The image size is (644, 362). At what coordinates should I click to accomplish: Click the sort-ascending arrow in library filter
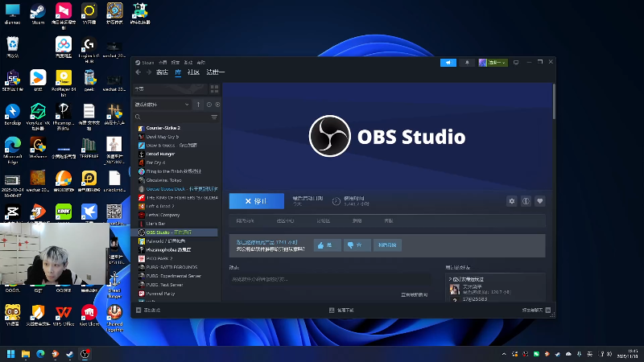[x=198, y=105]
